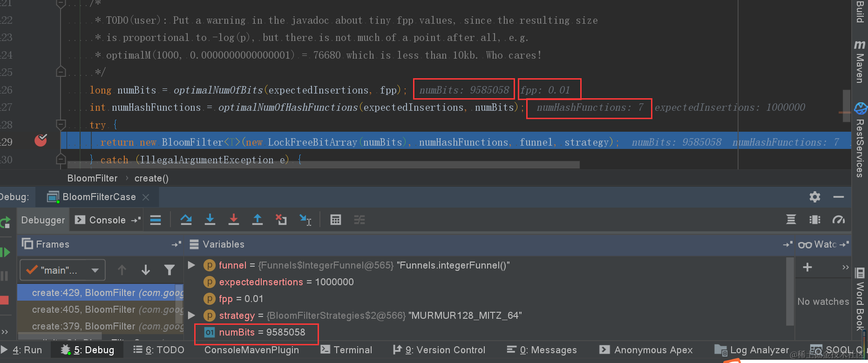Minimize the Variables panel restore-layout icon
This screenshot has height=363, width=868.
(x=787, y=244)
